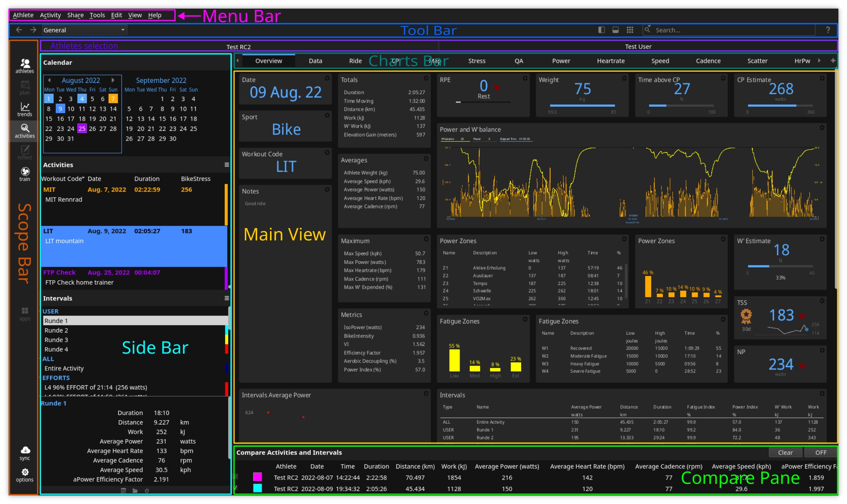Toggle checkbox for magenta 2022-08-07 compare row
847x504 pixels.
236,477
